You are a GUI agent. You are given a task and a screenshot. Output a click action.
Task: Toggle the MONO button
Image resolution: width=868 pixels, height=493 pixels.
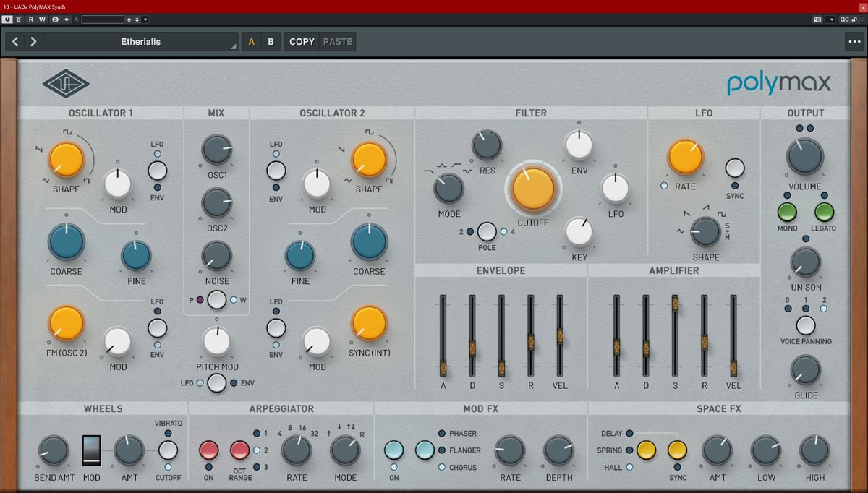click(787, 213)
